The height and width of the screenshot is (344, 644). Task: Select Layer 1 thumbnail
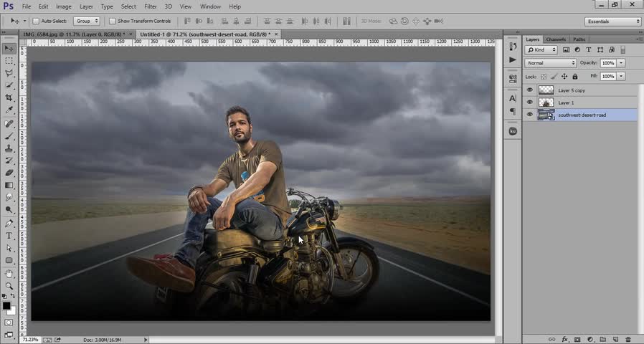tap(546, 102)
